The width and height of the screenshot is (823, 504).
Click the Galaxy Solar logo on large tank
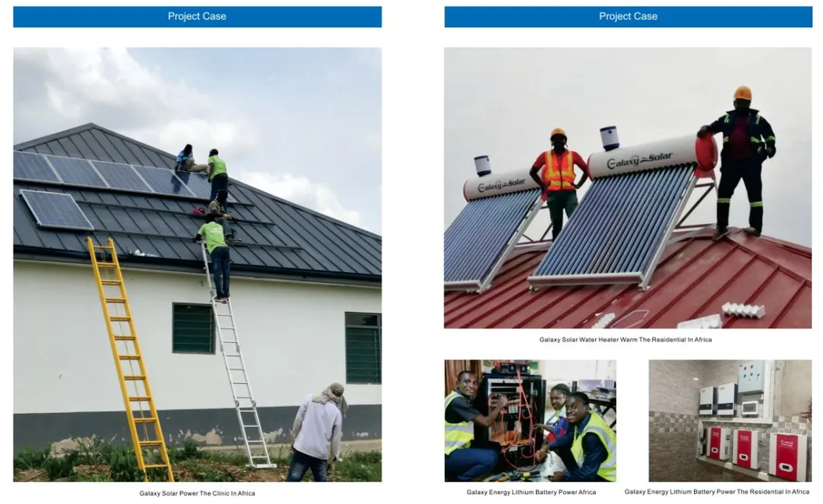(x=640, y=160)
